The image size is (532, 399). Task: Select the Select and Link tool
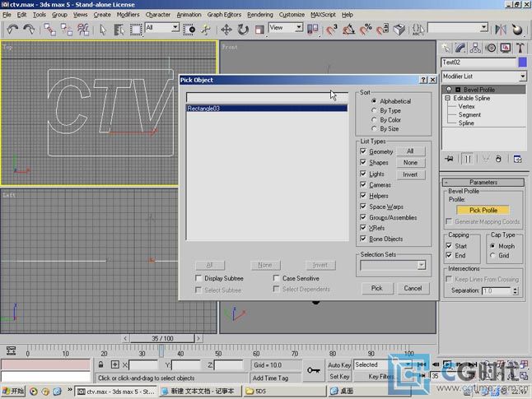tap(50, 30)
